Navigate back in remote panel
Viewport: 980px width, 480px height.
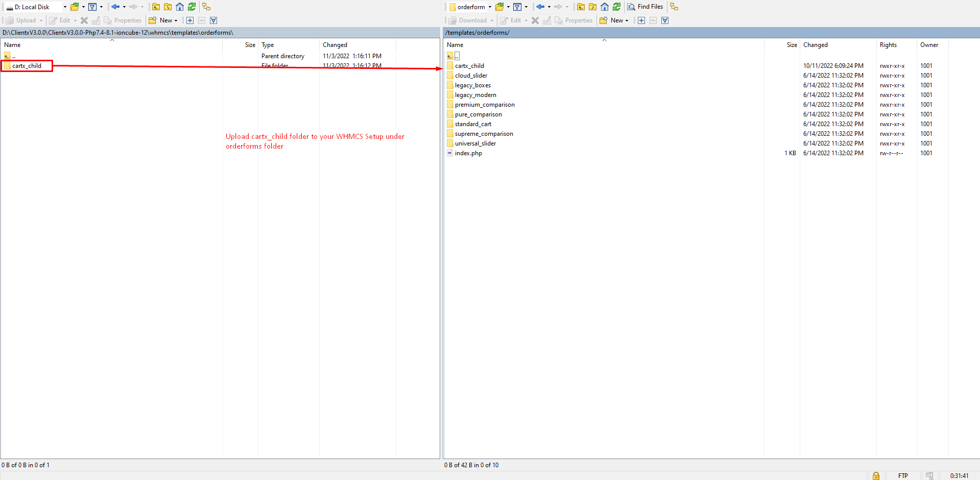click(x=540, y=7)
